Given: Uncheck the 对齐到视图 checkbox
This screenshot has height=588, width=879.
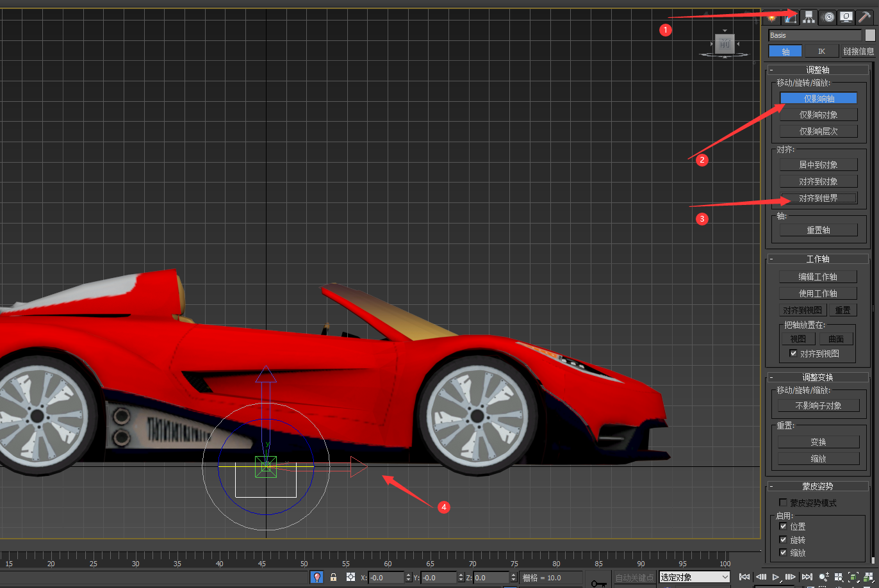Looking at the screenshot, I should click(x=794, y=354).
